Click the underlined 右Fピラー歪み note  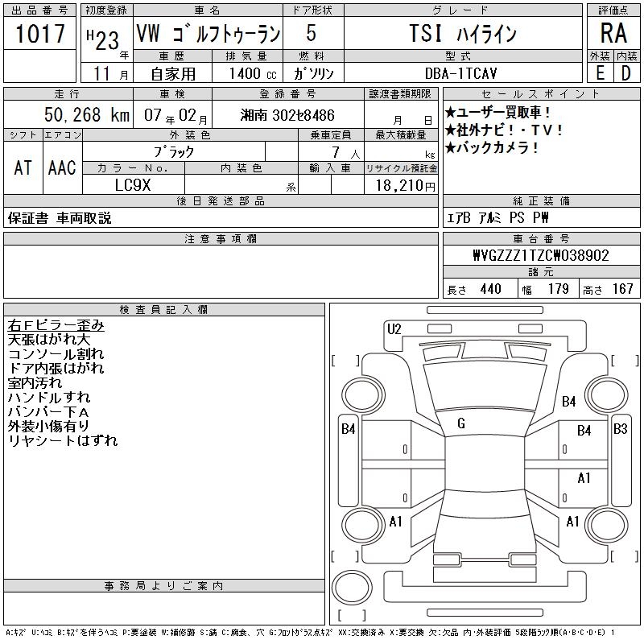pyautogui.click(x=56, y=325)
